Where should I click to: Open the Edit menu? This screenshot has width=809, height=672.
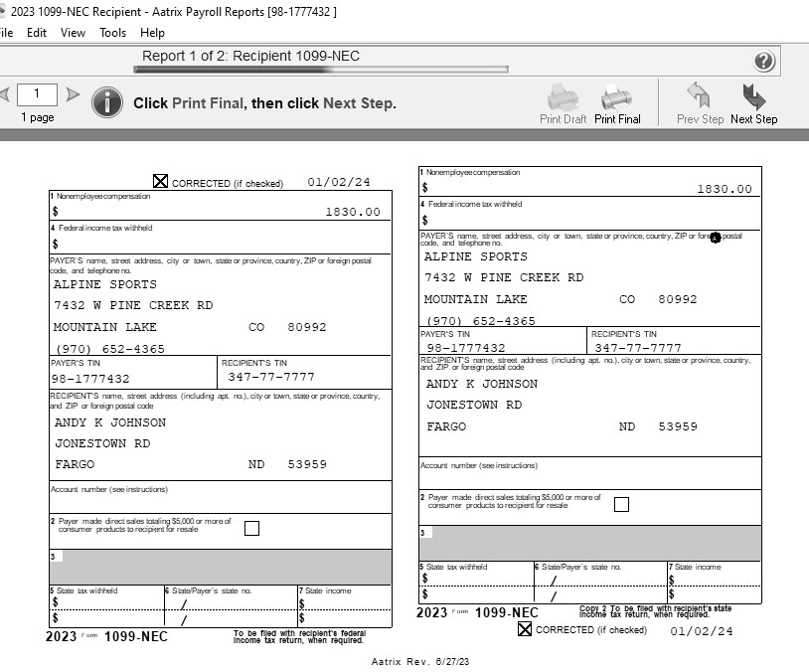coord(37,33)
